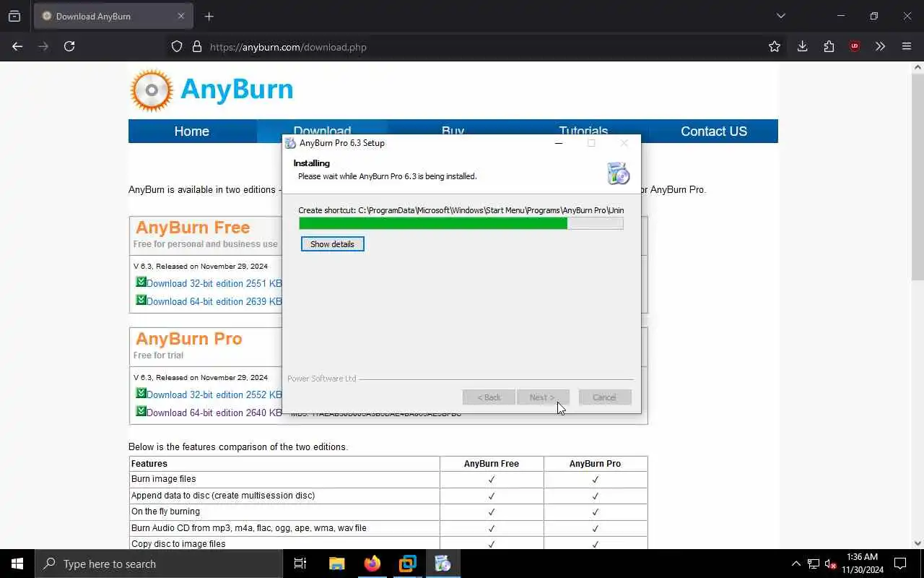The image size is (924, 578).
Task: Show hidden system tray icons
Action: pyautogui.click(x=796, y=564)
